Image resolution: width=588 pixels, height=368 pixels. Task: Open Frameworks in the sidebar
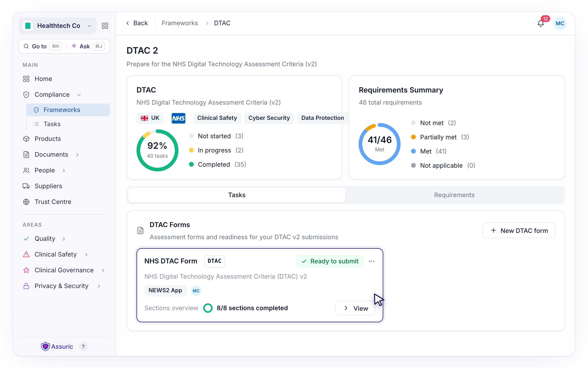68,110
